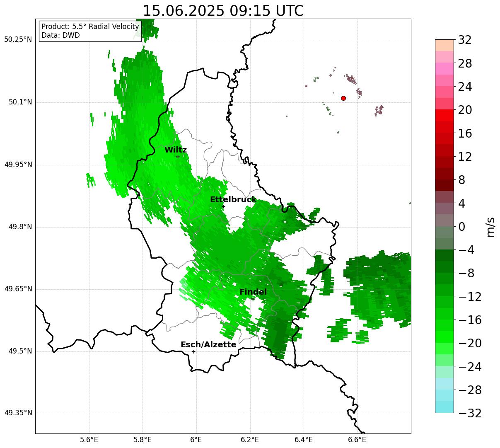Viewport: 500px width, 448px height.
Task: Click the 'Data: DWD' legend text
Action: click(x=60, y=35)
